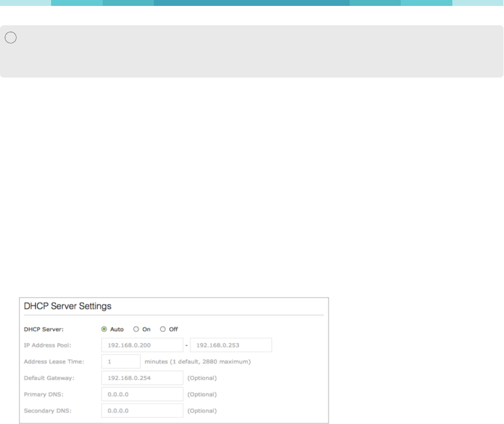Click the 'IP Address Pool:' label
504x424 pixels.
[x=47, y=345]
